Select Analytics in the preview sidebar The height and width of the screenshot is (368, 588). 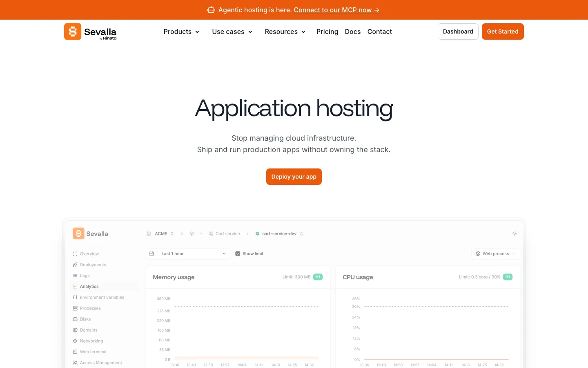[x=105, y=287]
